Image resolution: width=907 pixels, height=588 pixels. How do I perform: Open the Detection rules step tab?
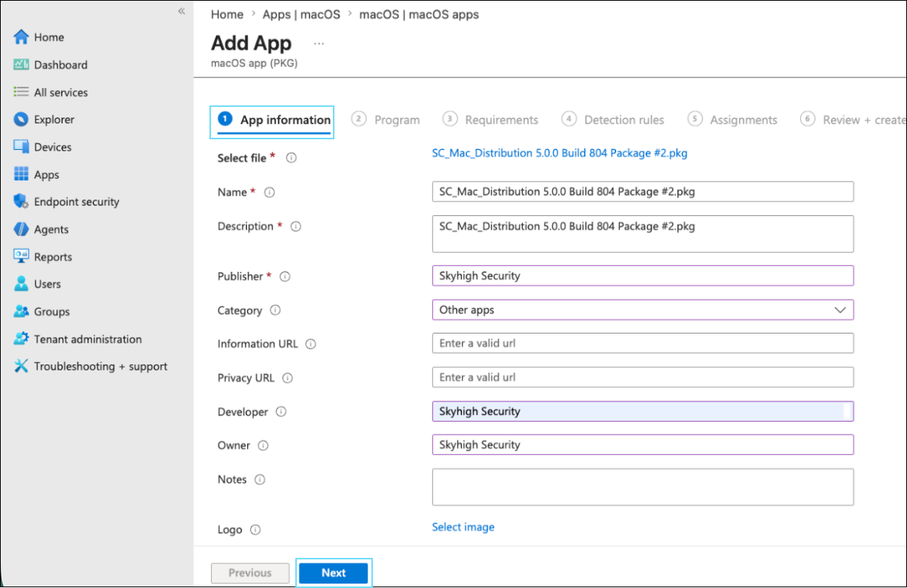pos(613,120)
